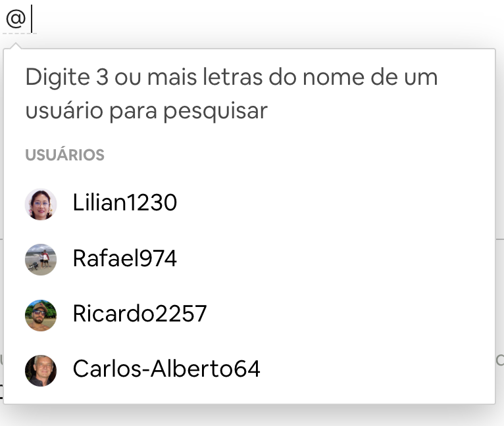504x426 pixels.
Task: Click the USUÁRIOS section header
Action: click(x=64, y=155)
